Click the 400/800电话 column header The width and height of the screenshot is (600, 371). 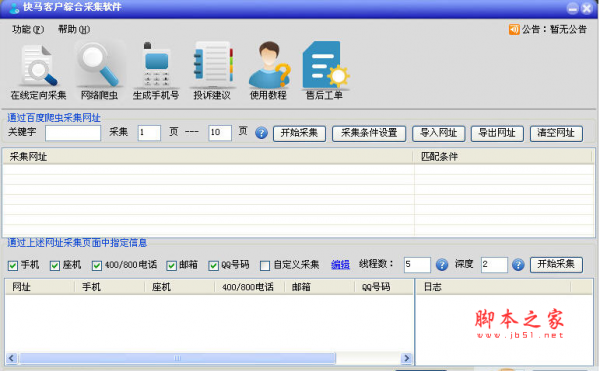249,287
